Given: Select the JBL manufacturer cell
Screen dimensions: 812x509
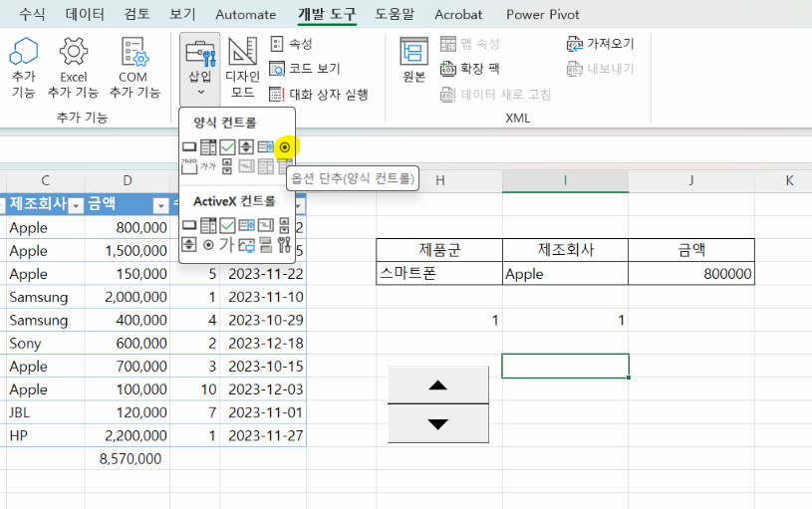Looking at the screenshot, I should coord(46,412).
